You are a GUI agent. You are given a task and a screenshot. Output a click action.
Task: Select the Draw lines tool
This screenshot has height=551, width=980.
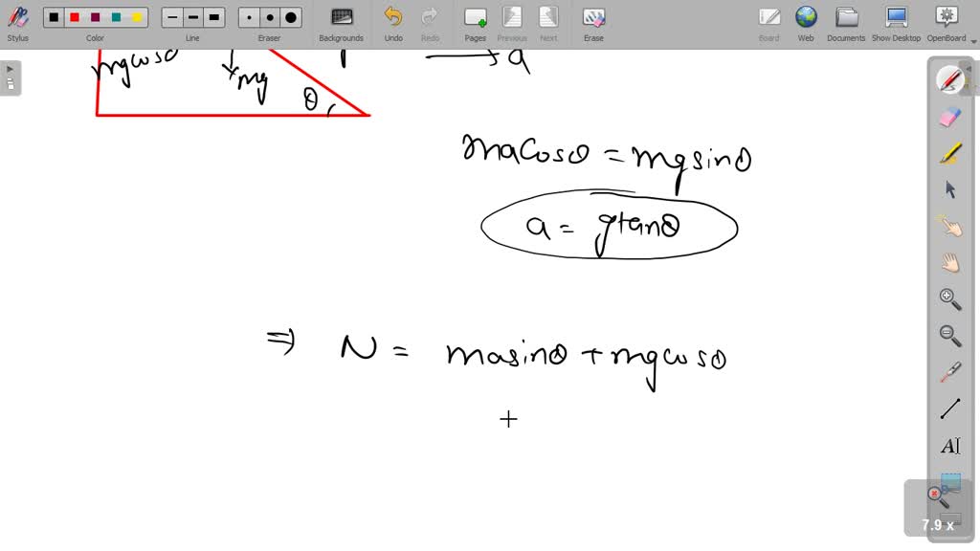pyautogui.click(x=949, y=408)
